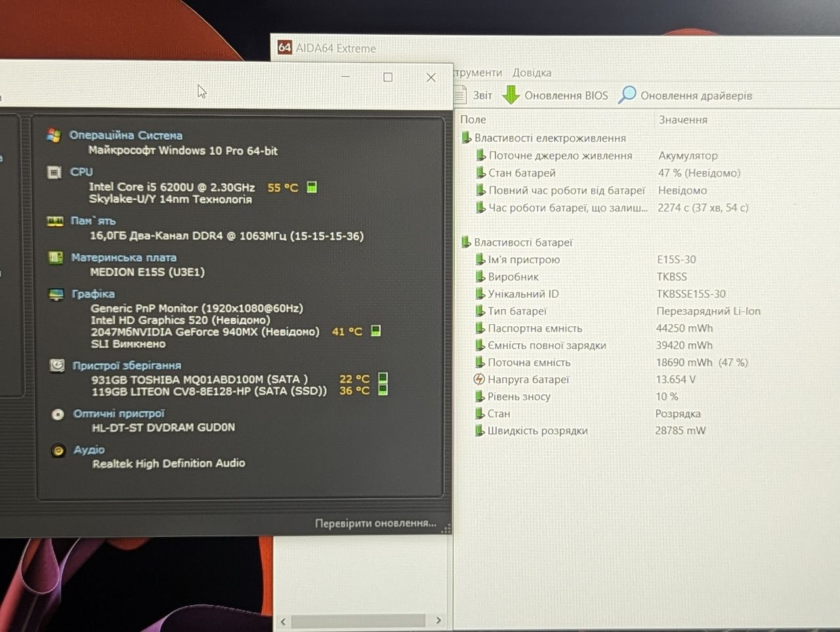Open the Довідка menu in AIDA64
Image resolution: width=840 pixels, height=632 pixels.
(532, 73)
